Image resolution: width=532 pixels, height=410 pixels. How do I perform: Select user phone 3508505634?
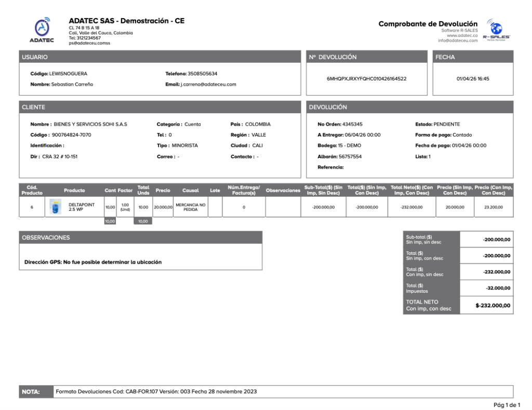point(202,74)
